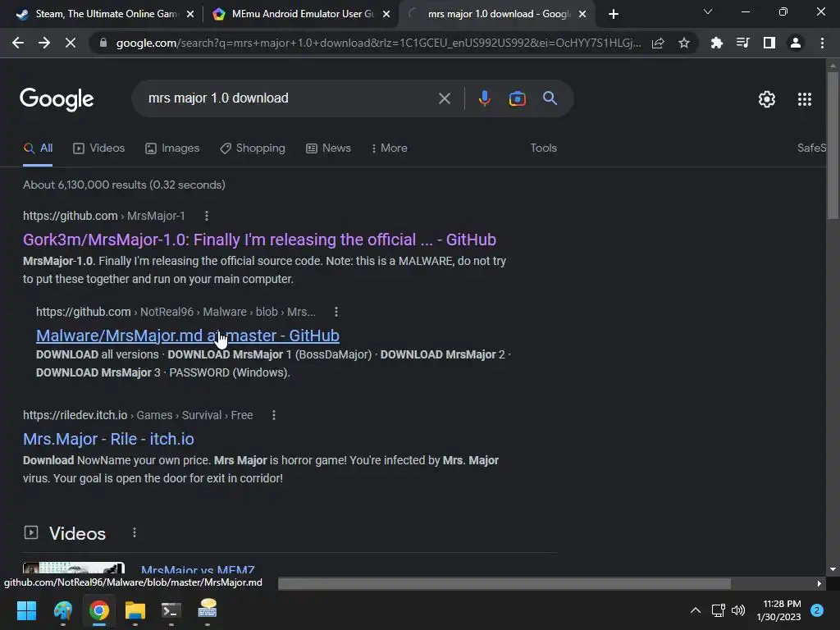Open the MrsMajor vs MEMZ video link

[x=198, y=569]
